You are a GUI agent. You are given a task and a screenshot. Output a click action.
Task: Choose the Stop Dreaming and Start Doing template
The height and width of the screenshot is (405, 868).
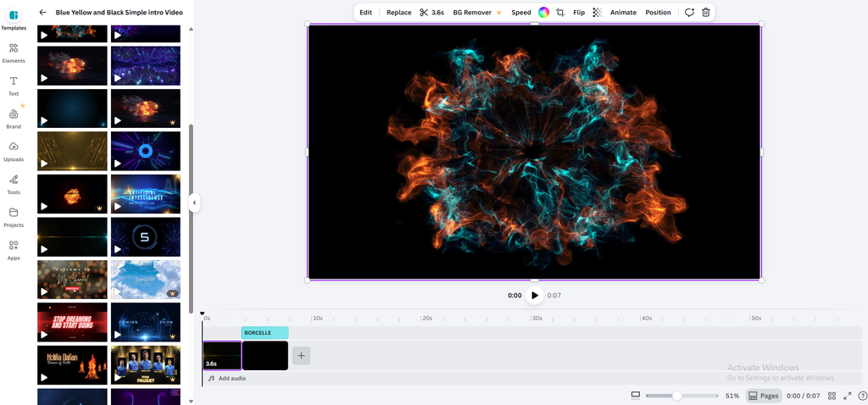tap(72, 322)
